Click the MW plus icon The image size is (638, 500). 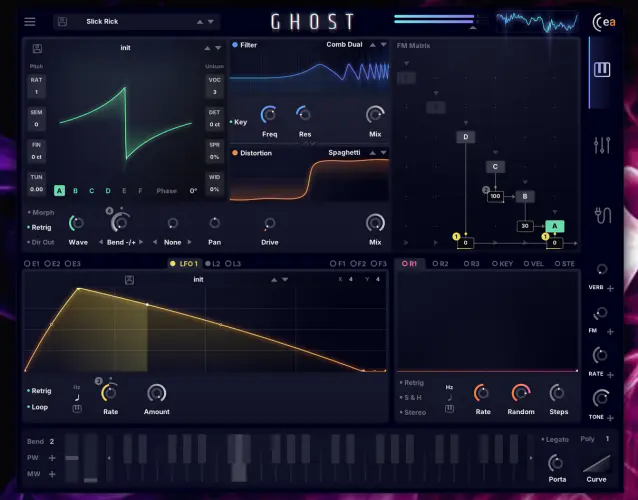[x=52, y=474]
